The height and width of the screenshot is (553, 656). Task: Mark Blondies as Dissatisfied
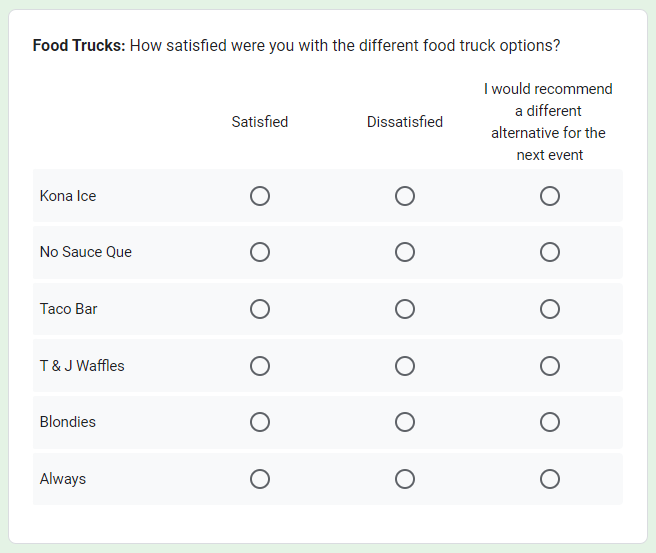pos(405,422)
